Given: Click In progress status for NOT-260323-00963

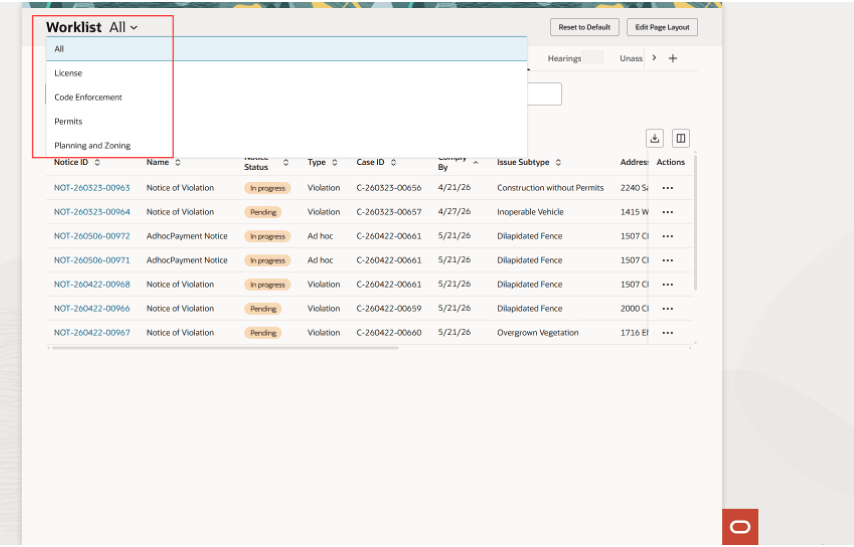Looking at the screenshot, I should tap(267, 188).
